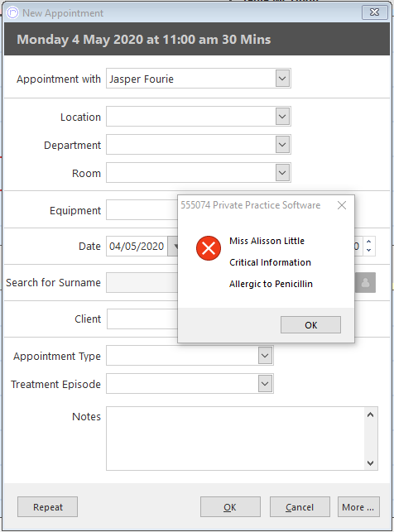The image size is (394, 532).
Task: Open the Treatment Episode dropdown
Action: pos(265,384)
